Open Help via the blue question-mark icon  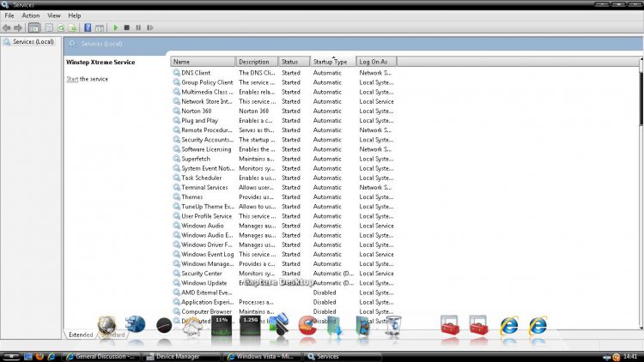[x=88, y=27]
